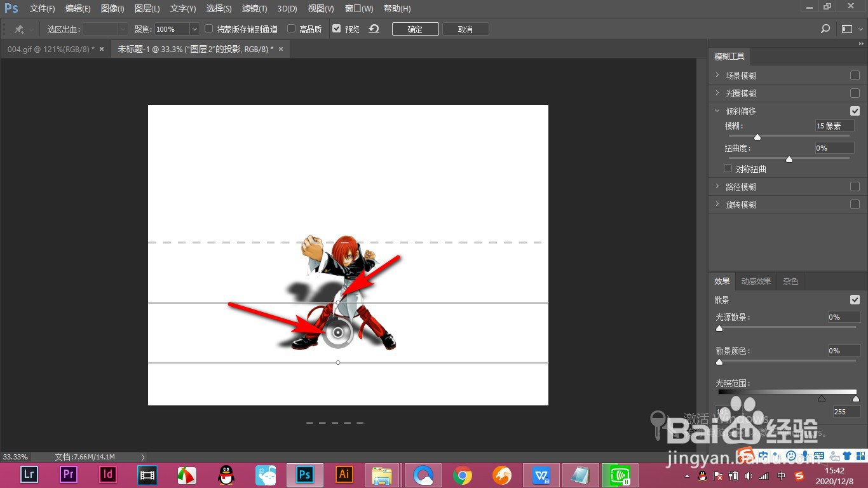This screenshot has width=868, height=488.
Task: Open the green screen-recorder app on taskbar
Action: (620, 475)
